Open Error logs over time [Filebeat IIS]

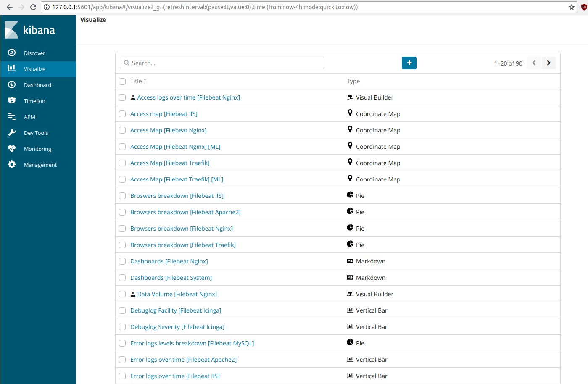click(175, 376)
